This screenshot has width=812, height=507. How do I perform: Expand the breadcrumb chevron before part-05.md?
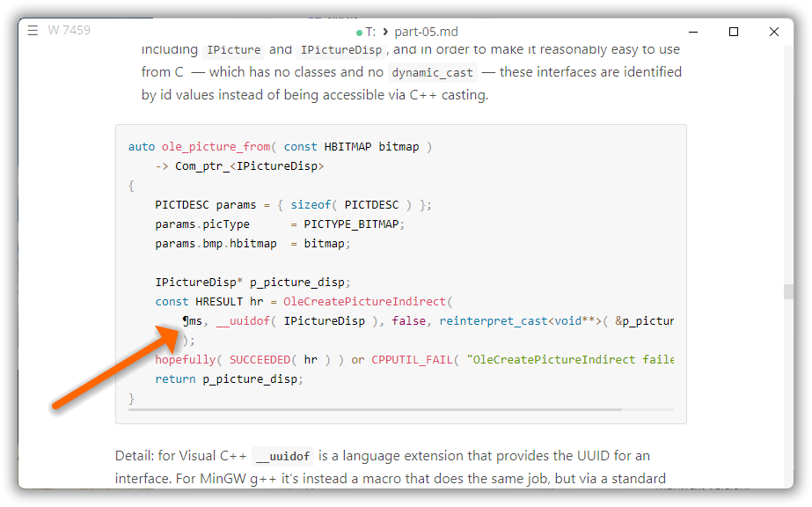[385, 32]
